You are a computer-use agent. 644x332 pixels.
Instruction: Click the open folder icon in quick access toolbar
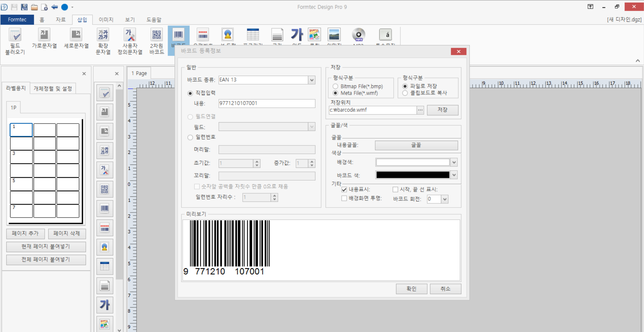(x=34, y=7)
